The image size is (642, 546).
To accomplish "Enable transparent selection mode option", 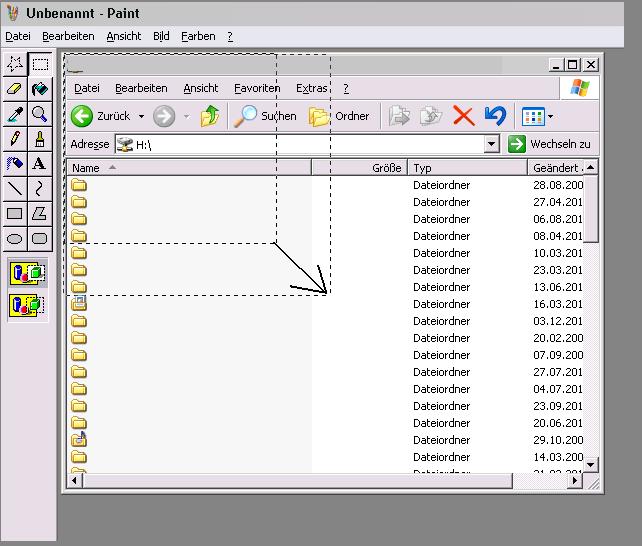I will pos(27,305).
